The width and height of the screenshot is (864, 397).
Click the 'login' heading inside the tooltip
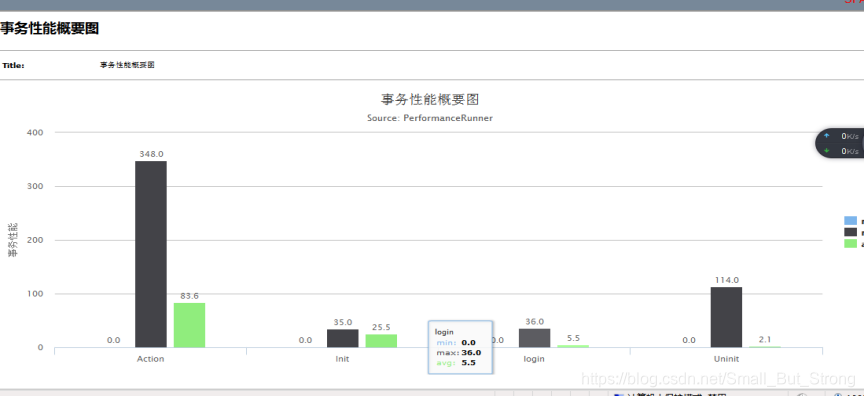(x=444, y=332)
